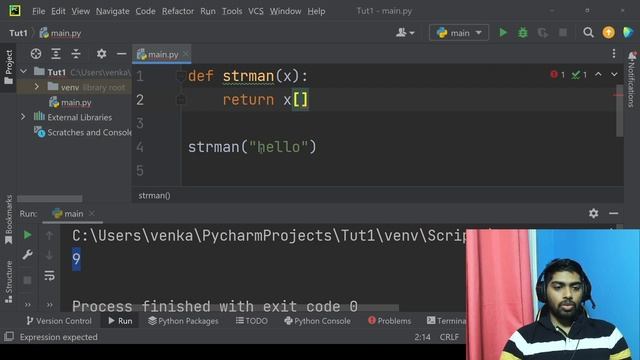
Task: Click the typo count indicator in editor
Action: [579, 75]
